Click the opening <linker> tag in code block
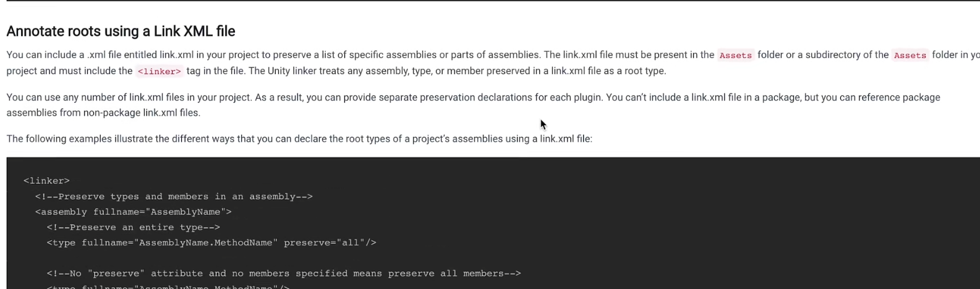Viewport: 980px width, 289px height. click(46, 181)
